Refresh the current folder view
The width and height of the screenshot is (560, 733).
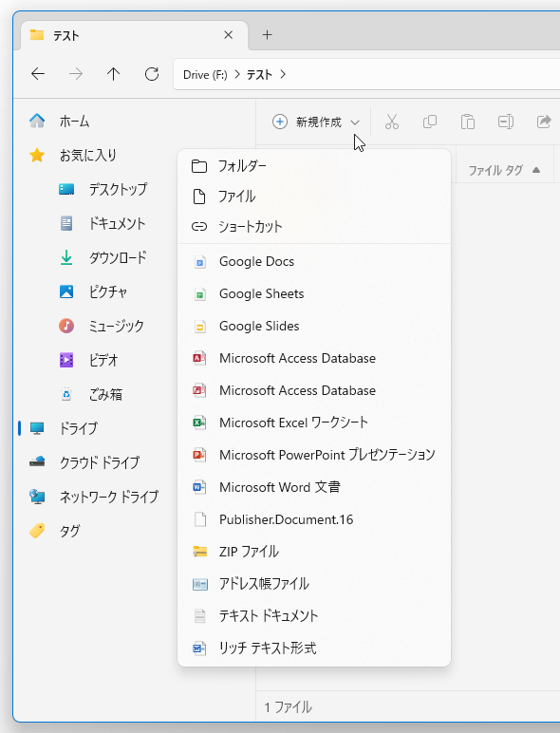[152, 74]
